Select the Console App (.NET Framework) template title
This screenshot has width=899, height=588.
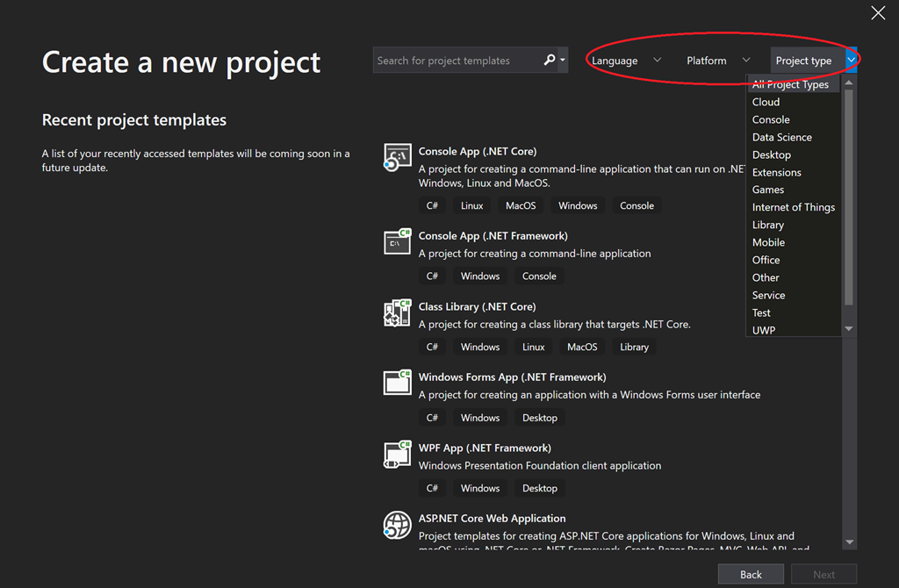coord(493,235)
